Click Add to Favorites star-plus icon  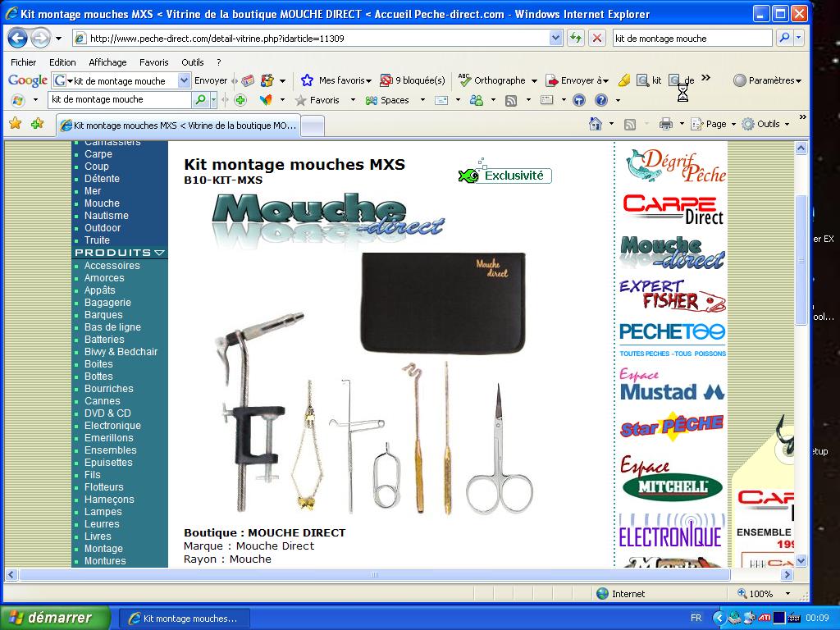tap(37, 124)
